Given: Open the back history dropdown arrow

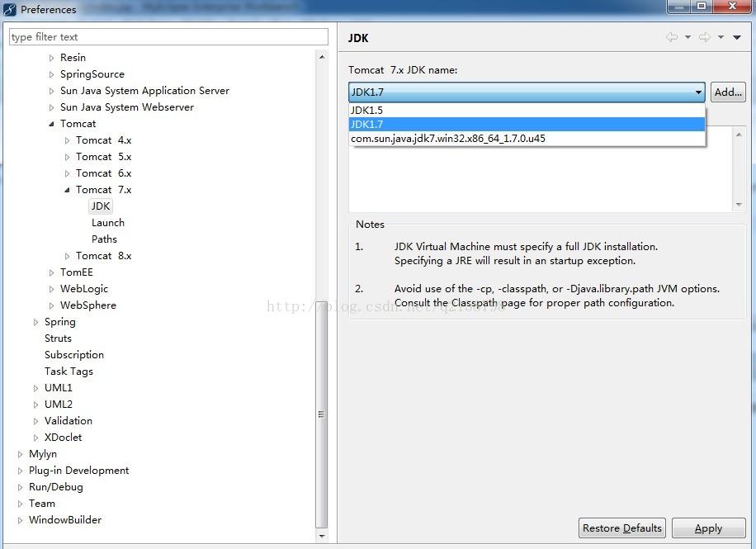Looking at the screenshot, I should [x=688, y=37].
